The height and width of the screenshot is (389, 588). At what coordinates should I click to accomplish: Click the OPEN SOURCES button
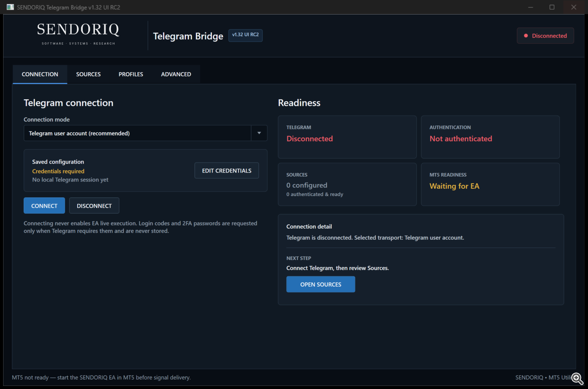coord(321,284)
